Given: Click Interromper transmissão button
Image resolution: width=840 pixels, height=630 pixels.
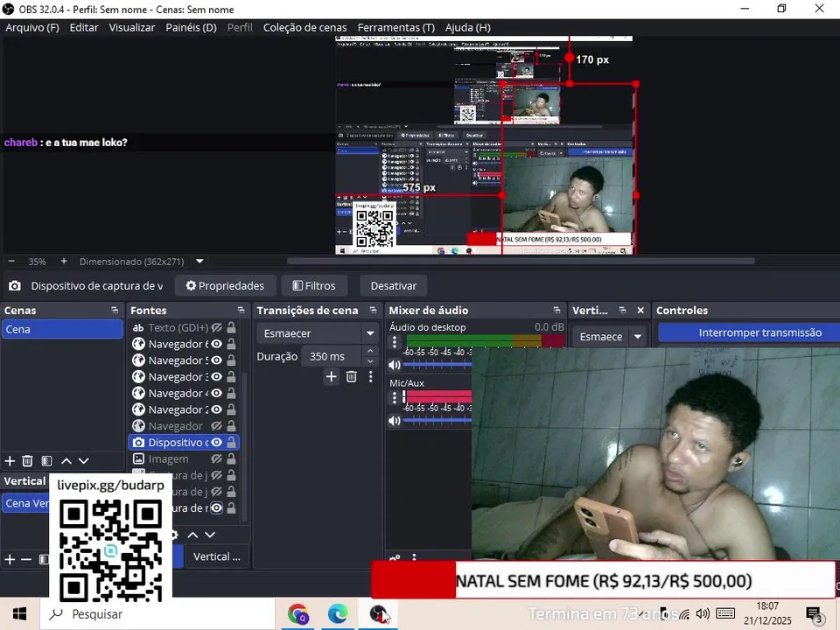Looking at the screenshot, I should point(749,332).
